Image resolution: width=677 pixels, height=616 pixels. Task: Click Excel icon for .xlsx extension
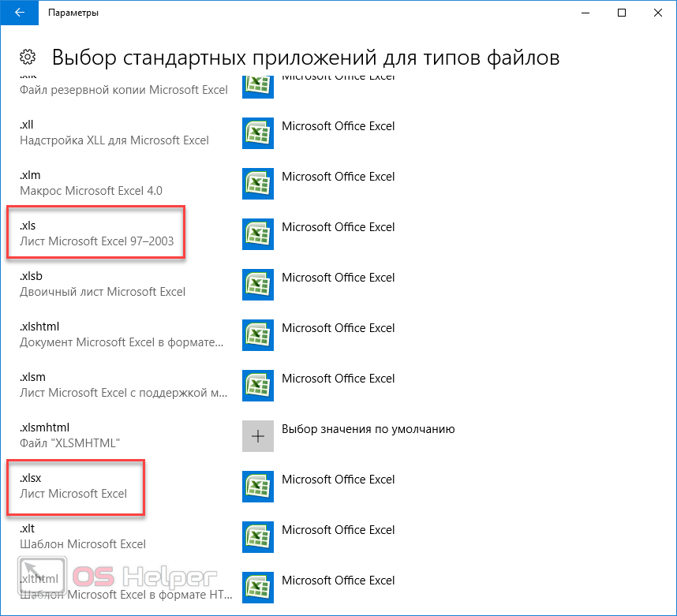(258, 487)
